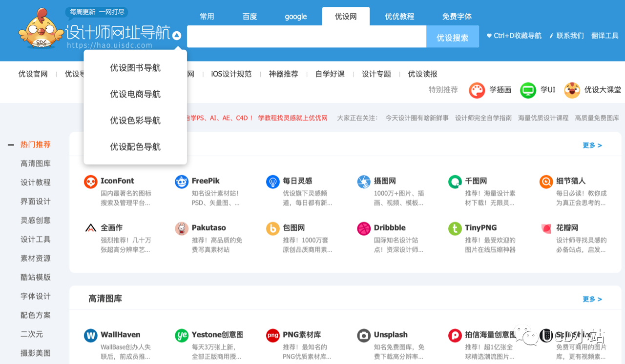This screenshot has height=364, width=625.
Task: Click the Pakutaso rabbit icon
Action: click(182, 228)
